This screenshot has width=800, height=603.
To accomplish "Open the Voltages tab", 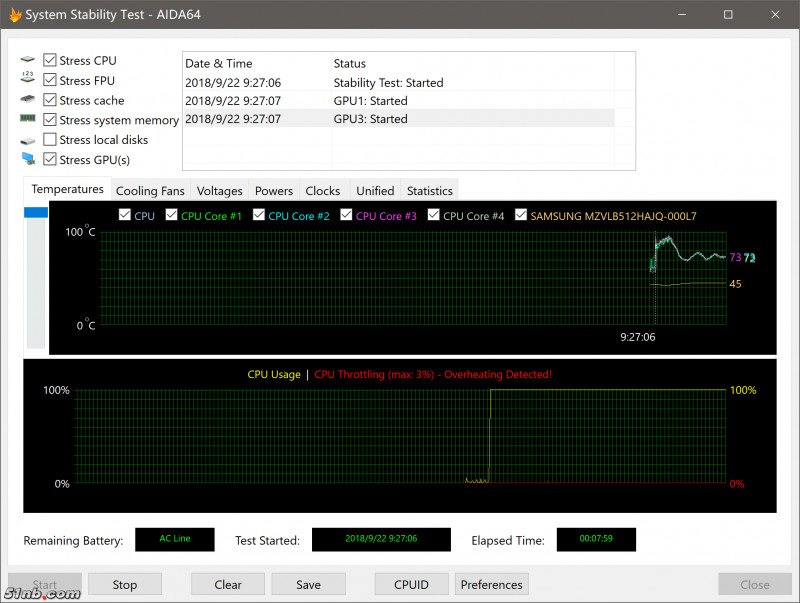I will pyautogui.click(x=219, y=191).
